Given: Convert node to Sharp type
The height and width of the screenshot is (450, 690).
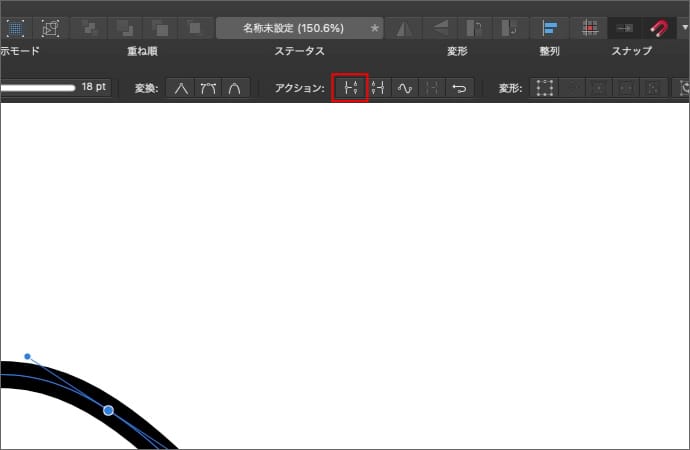Looking at the screenshot, I should (181, 88).
